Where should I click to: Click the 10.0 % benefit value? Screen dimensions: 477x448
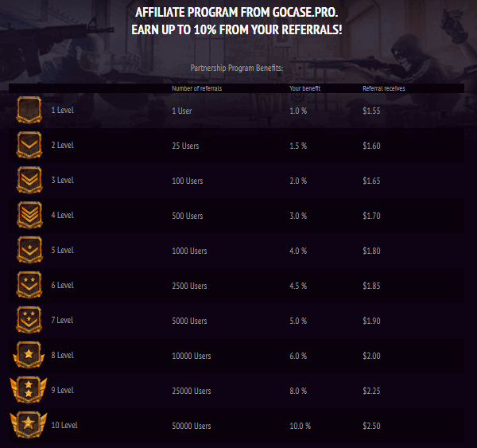[300, 426]
